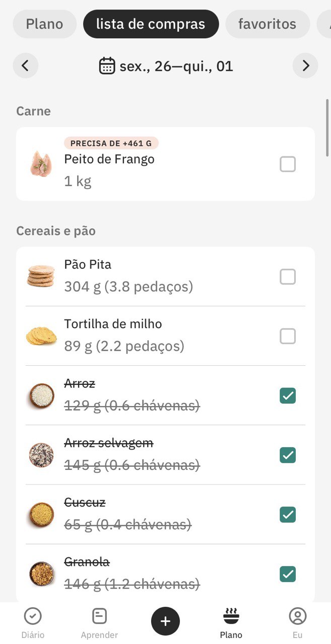The height and width of the screenshot is (644, 331).
Task: Go to previous week with left chevron
Action: coord(26,65)
